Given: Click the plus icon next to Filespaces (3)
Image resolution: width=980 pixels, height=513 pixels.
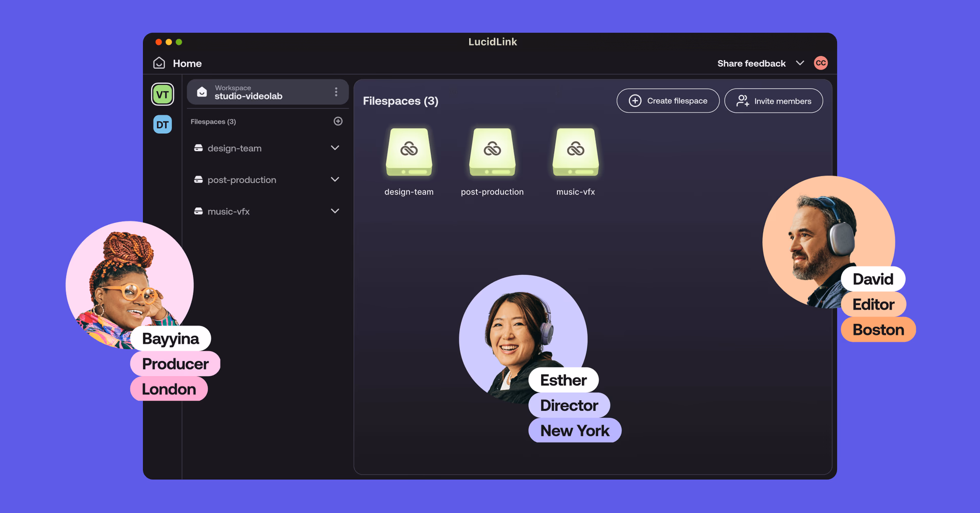Looking at the screenshot, I should (338, 121).
